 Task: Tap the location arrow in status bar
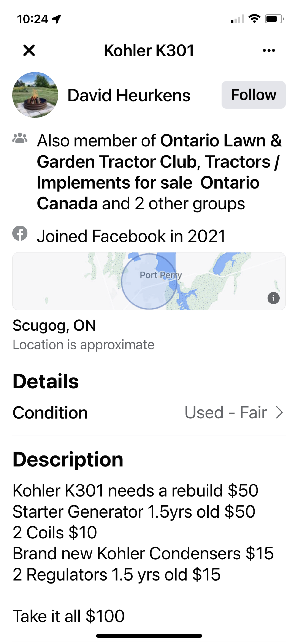point(57,19)
